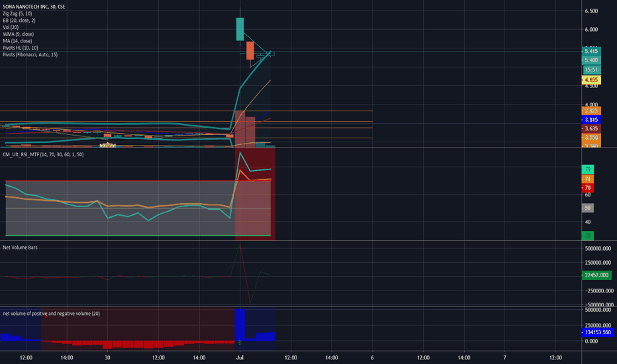The height and width of the screenshot is (364, 617).
Task: Click the 40 level on RSI axis
Action: pos(587,222)
